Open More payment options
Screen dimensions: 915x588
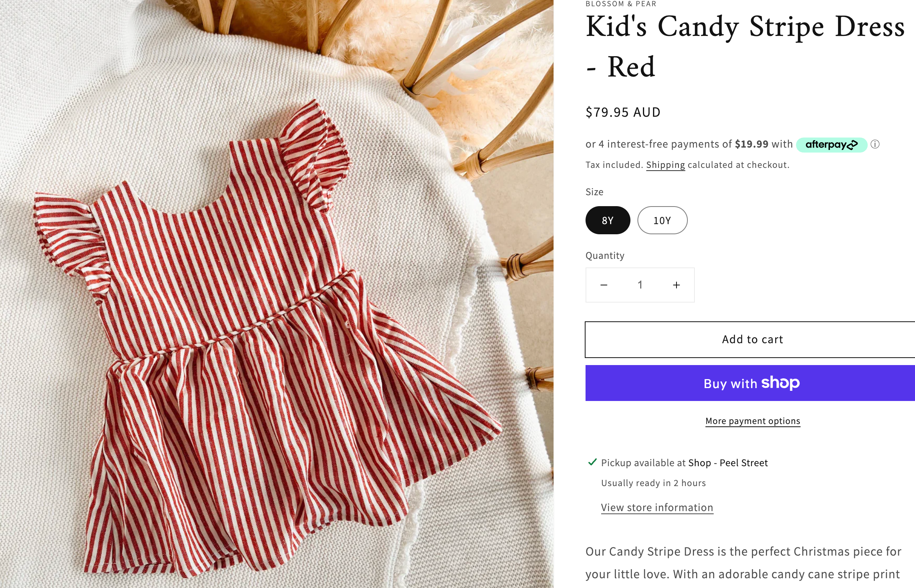click(x=753, y=421)
